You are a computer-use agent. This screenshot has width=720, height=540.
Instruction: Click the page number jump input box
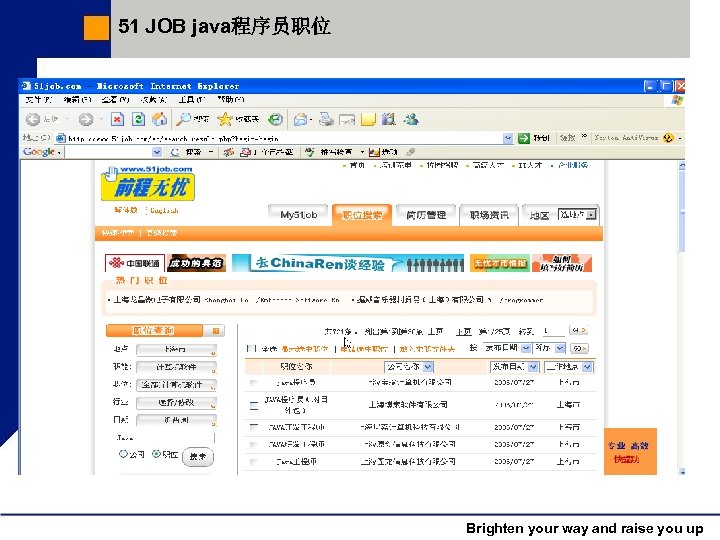click(x=552, y=331)
